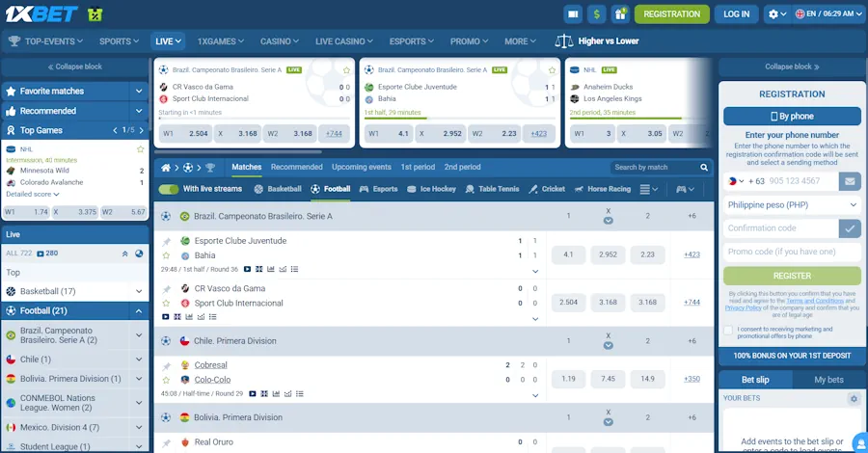868x453 pixels.
Task: Go to next Top Games page arrow
Action: pyautogui.click(x=142, y=130)
